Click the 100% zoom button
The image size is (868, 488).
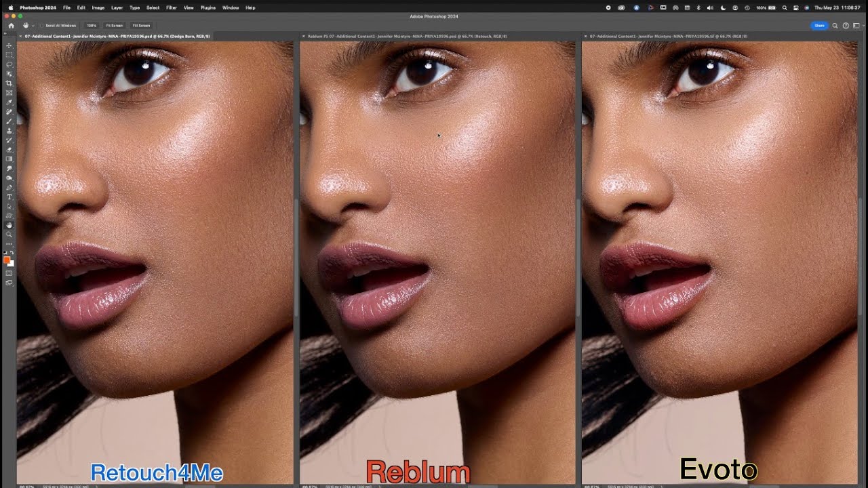click(92, 26)
